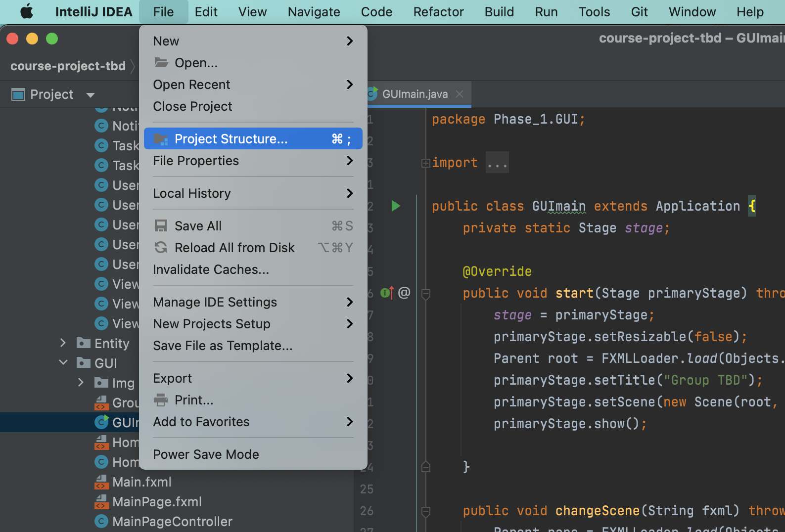Choose Invalidate Caches... menu item
785x532 pixels.
[253, 269]
